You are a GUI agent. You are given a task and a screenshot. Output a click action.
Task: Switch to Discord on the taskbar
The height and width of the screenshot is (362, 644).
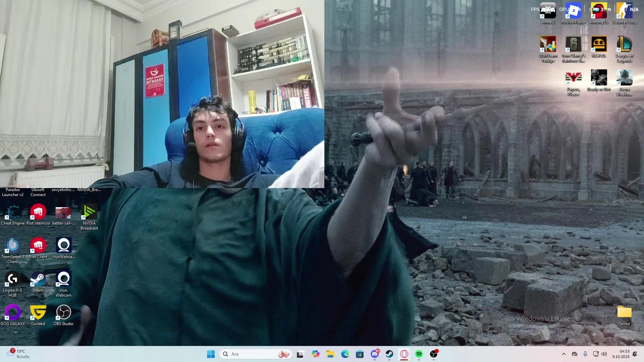375,354
